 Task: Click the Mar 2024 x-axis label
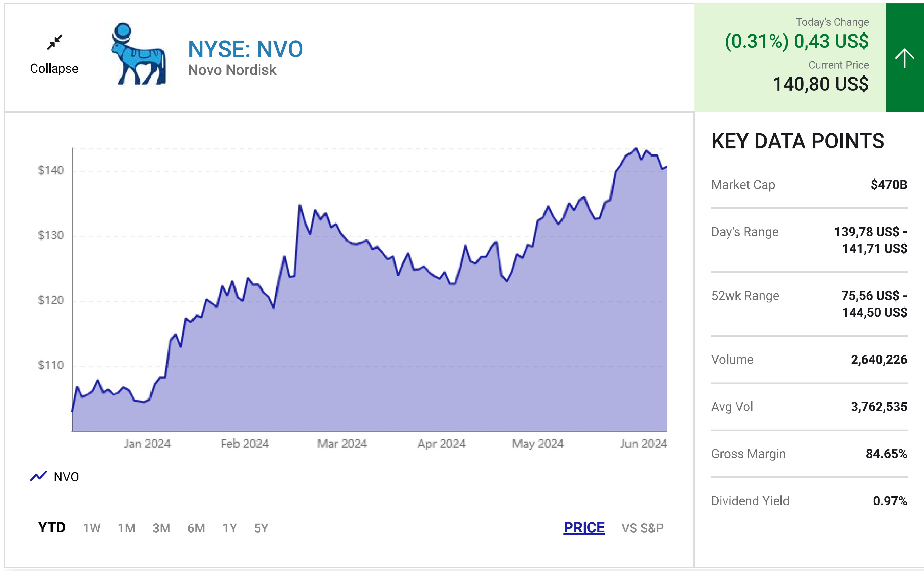342,443
